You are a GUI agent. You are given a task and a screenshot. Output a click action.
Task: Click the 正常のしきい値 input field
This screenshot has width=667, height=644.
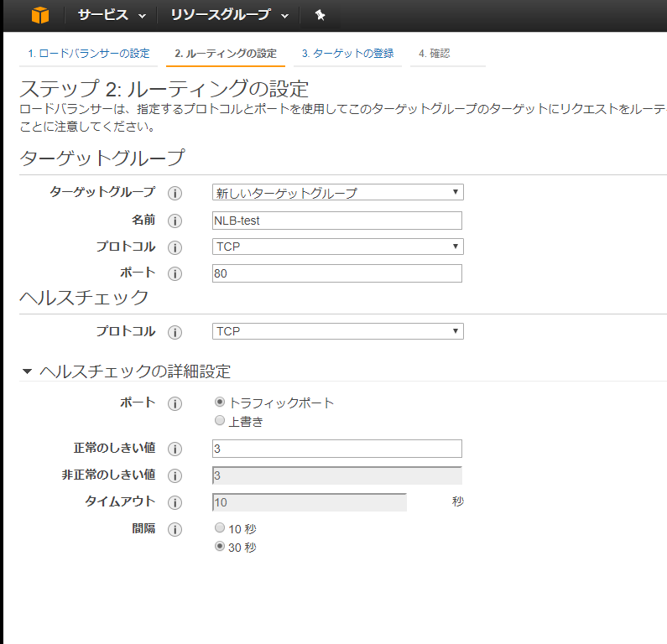(337, 449)
